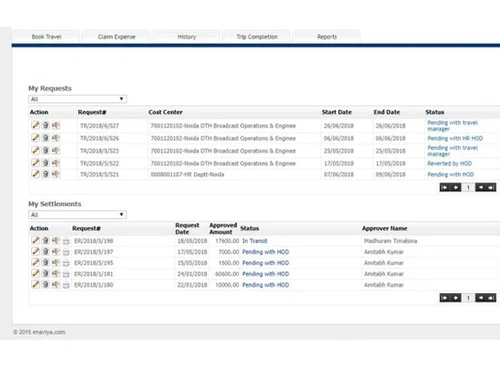Click the enaviya.com copyright footer text
Viewport: 500px width, 375px height.
point(39,332)
